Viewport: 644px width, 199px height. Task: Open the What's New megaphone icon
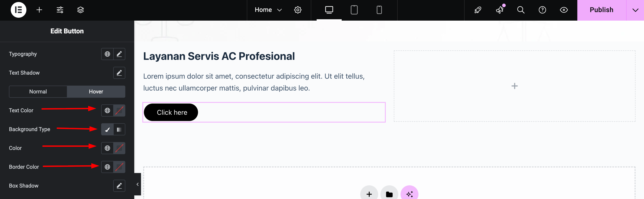[x=499, y=10]
